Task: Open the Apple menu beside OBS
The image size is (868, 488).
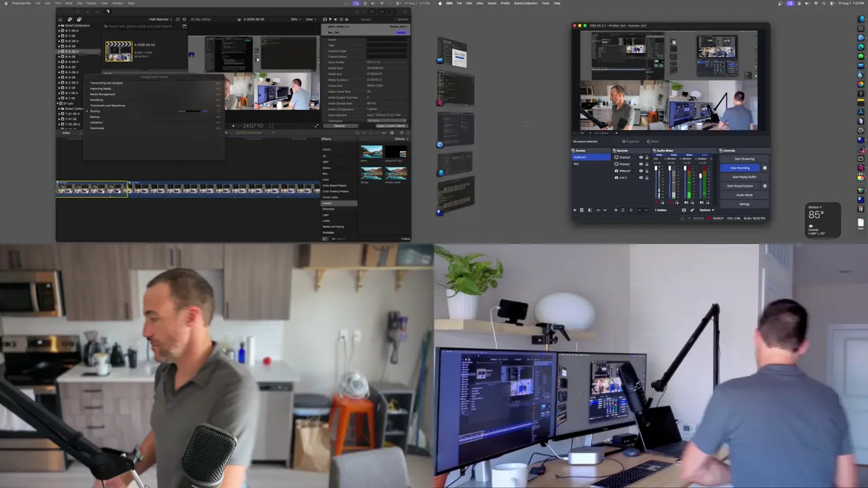Action: pyautogui.click(x=440, y=3)
